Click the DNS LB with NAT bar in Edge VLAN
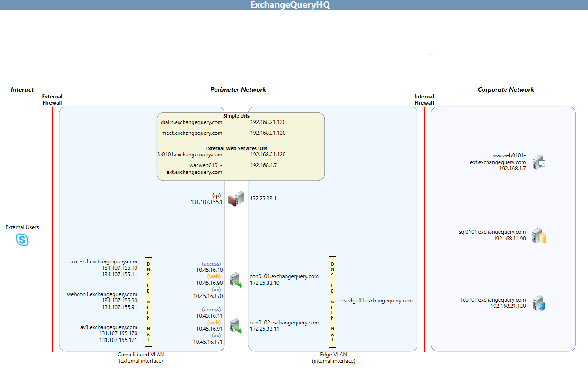This screenshot has height=373, width=588. pos(333,301)
